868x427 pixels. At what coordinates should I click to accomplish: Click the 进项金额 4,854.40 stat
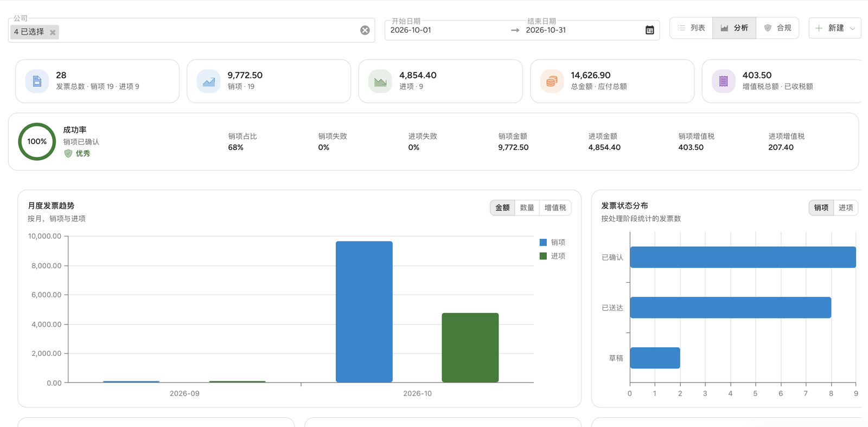pos(604,142)
